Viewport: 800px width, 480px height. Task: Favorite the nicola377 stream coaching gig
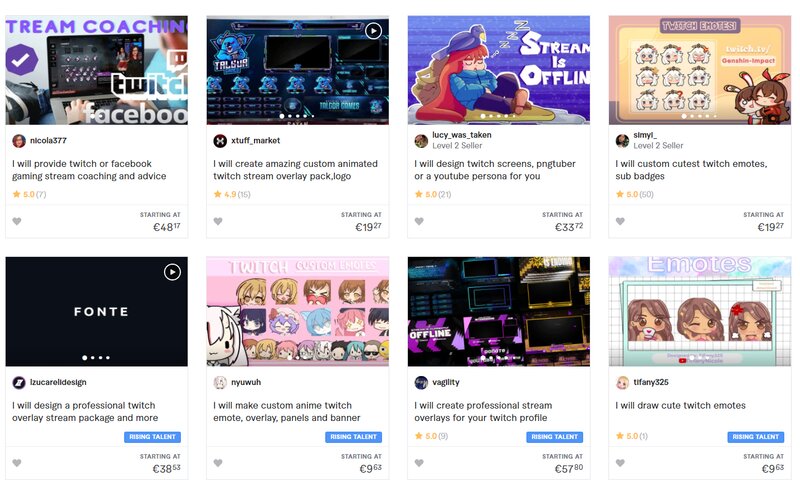17,221
